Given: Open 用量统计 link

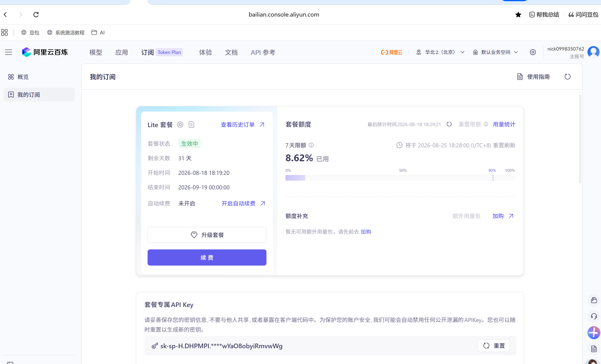Looking at the screenshot, I should tap(504, 124).
